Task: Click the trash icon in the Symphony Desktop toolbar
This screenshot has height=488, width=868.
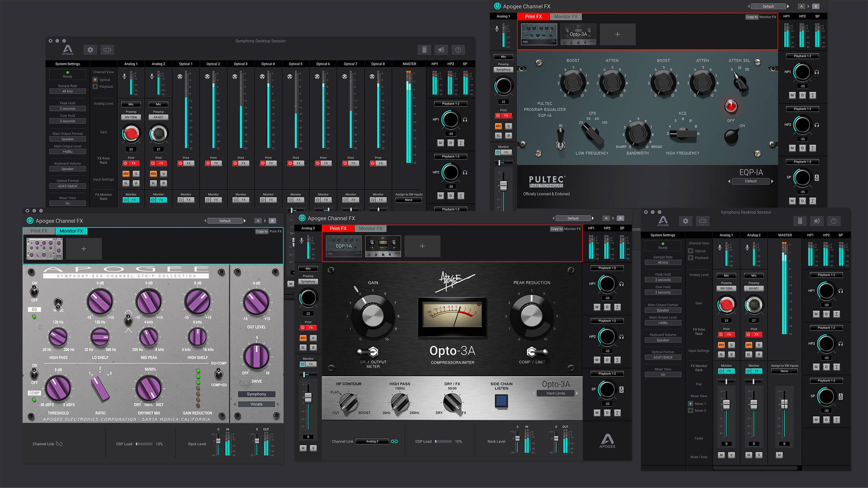Action: 425,50
